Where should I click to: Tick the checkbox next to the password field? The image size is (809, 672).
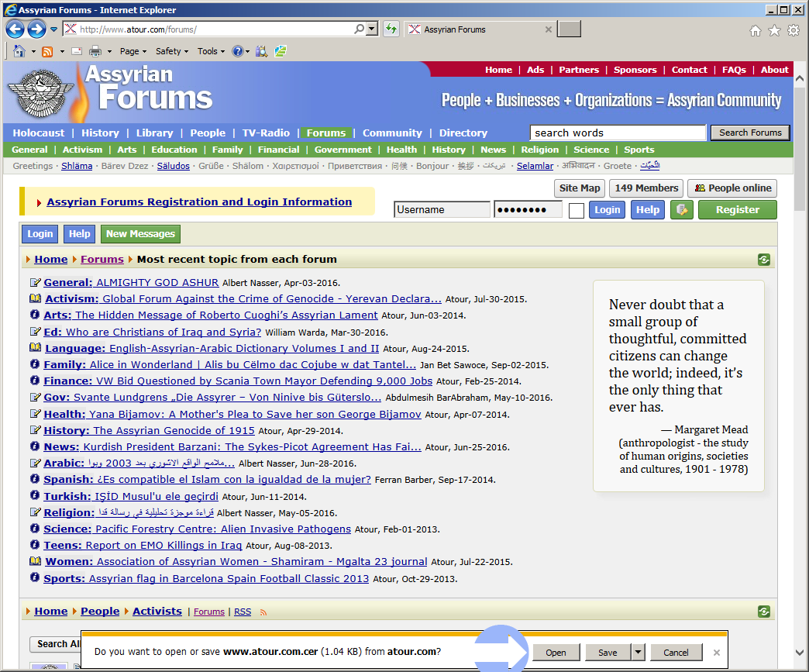click(x=577, y=211)
